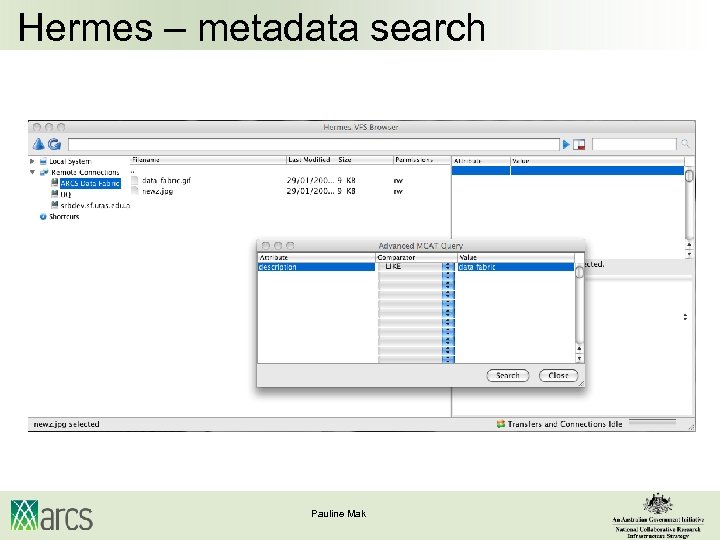
Task: Select the Local System label
Action: click(x=70, y=161)
